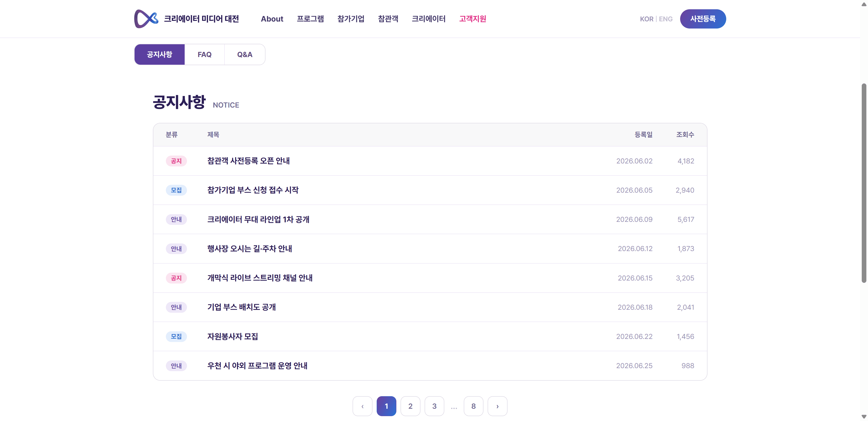Click the 크리에이터 미디어 대전 site title
868x421 pixels.
click(202, 19)
